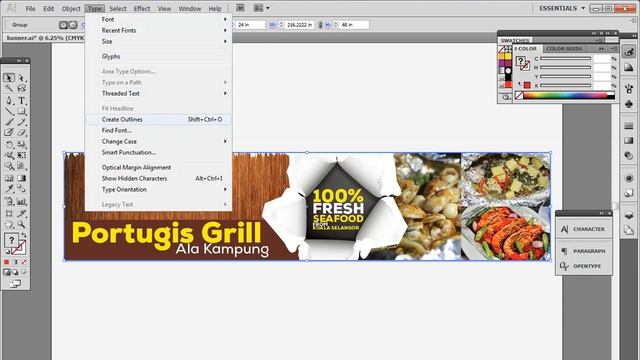This screenshot has width=640, height=360.
Task: Select the Blend tool
Action: tap(22, 189)
